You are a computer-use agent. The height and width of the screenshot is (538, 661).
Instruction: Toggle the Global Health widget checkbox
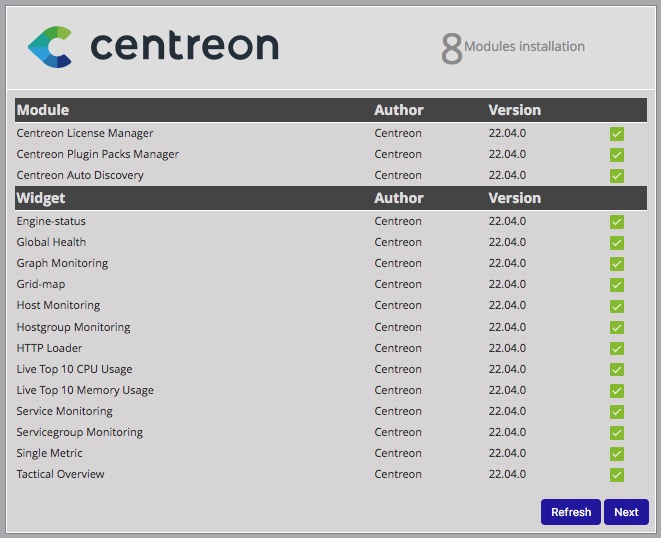click(617, 243)
